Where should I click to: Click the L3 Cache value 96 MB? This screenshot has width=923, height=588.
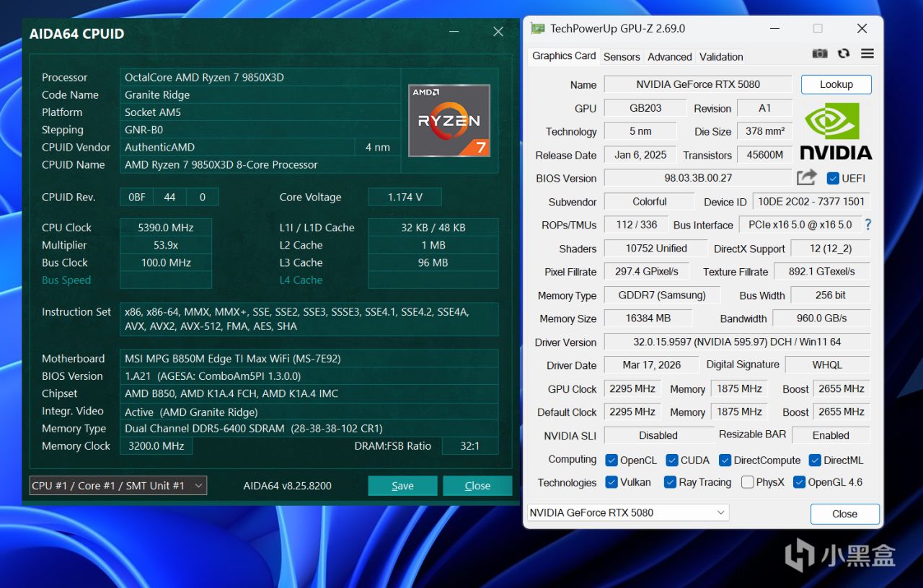click(433, 263)
